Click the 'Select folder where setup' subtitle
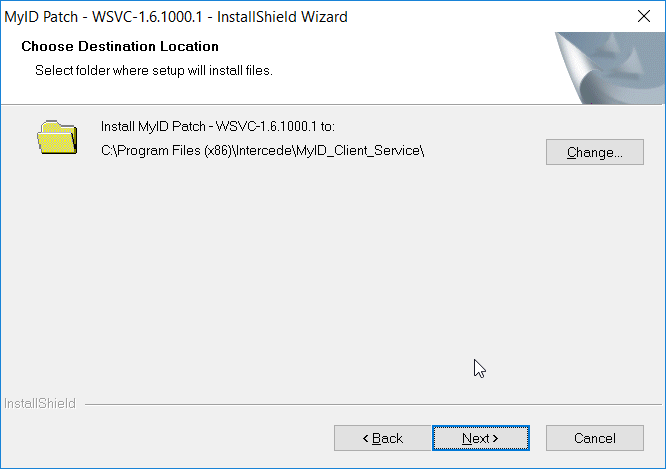The height and width of the screenshot is (469, 666). coord(153,70)
